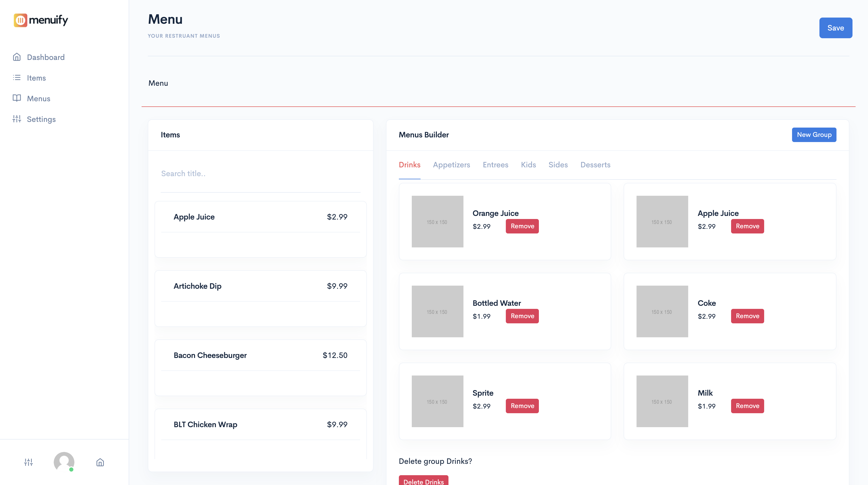Open the Dashboard from the sidebar
This screenshot has height=485, width=868.
45,57
